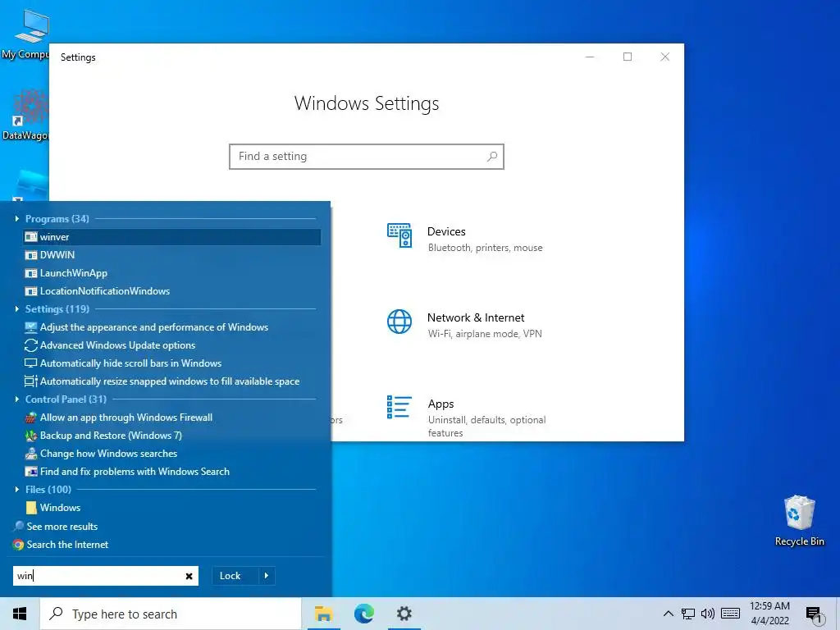Expand the Control Panel (31) results group
The image size is (840, 630).
coord(16,399)
